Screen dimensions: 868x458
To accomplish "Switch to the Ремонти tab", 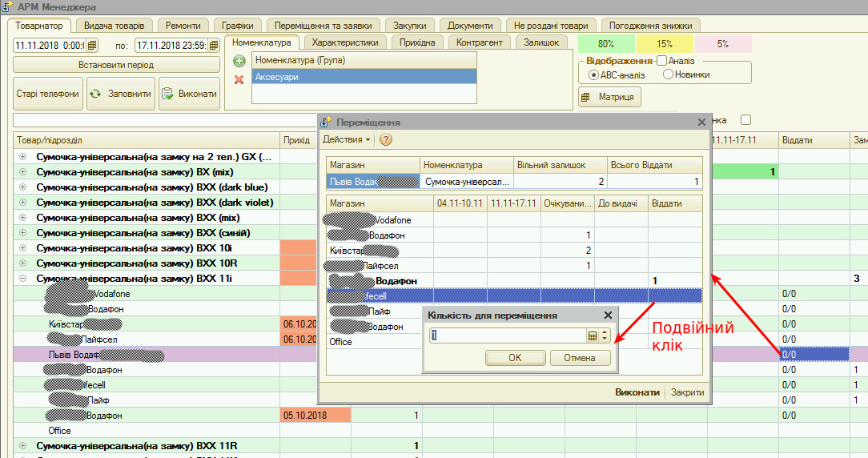I will tap(183, 25).
